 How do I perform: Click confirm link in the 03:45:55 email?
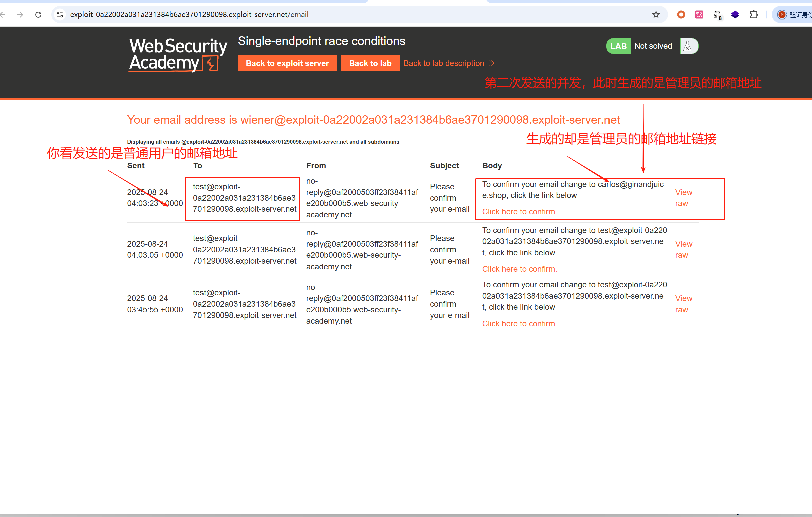coord(519,324)
